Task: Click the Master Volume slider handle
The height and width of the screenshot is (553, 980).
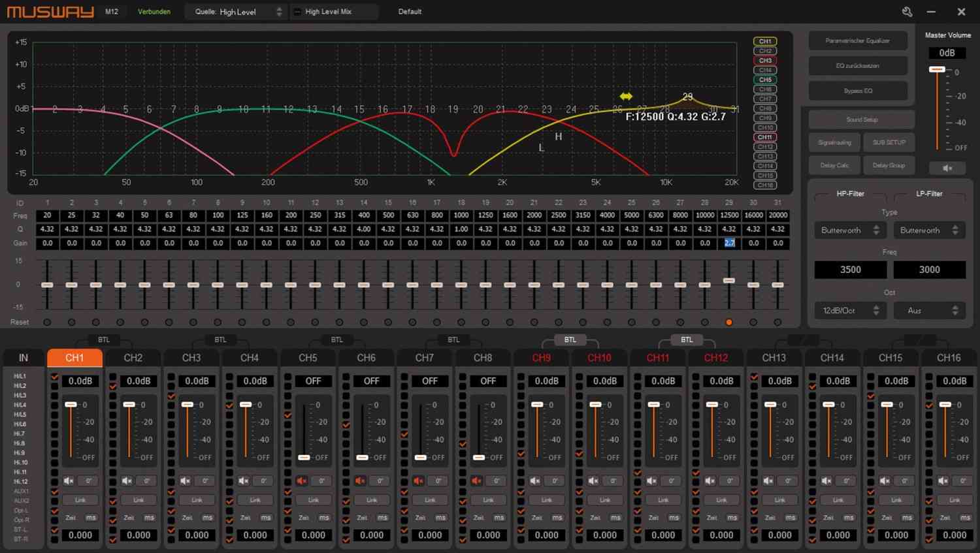Action: tap(937, 69)
